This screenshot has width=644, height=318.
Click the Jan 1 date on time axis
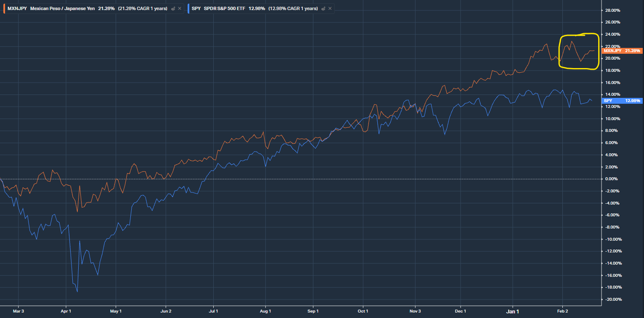512,311
